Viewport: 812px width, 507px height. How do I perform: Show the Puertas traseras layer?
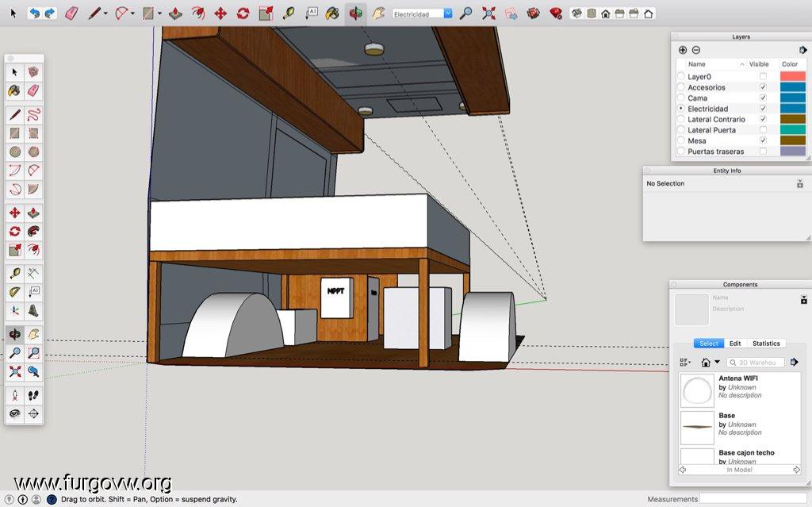click(763, 152)
